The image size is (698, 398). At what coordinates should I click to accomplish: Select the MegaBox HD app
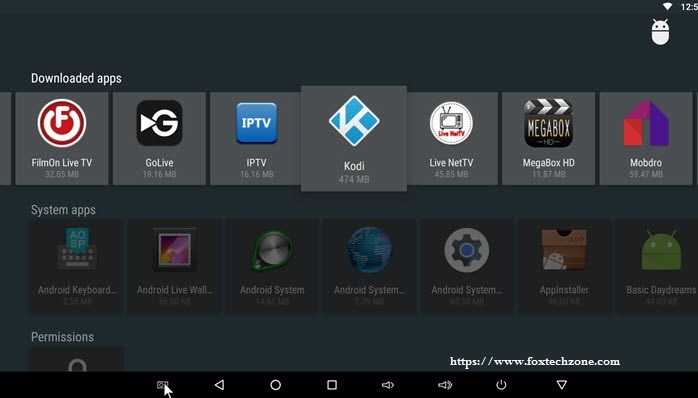pos(548,138)
